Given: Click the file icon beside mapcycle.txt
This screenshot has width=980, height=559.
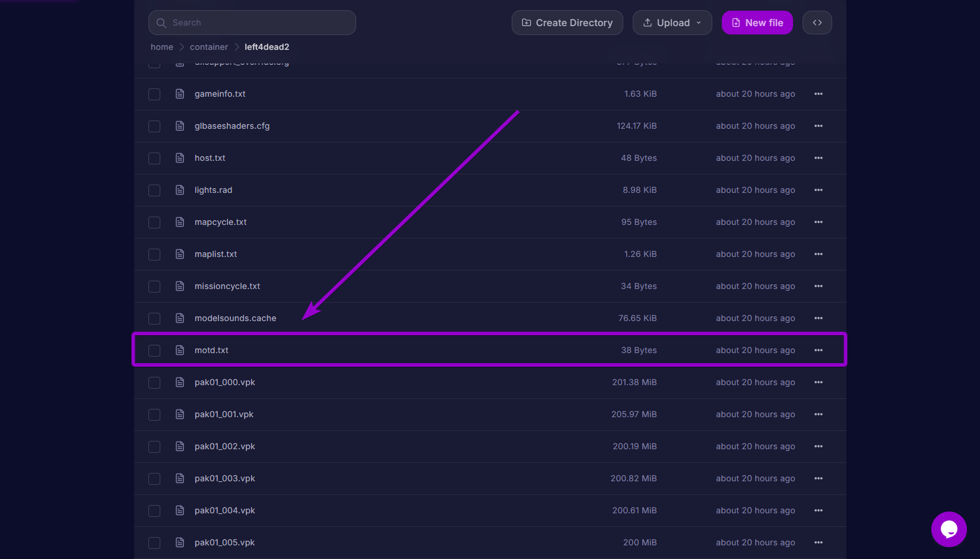Looking at the screenshot, I should point(180,222).
